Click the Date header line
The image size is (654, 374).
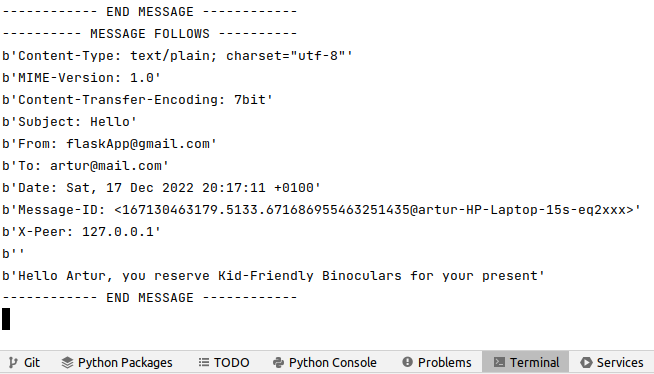(x=161, y=188)
